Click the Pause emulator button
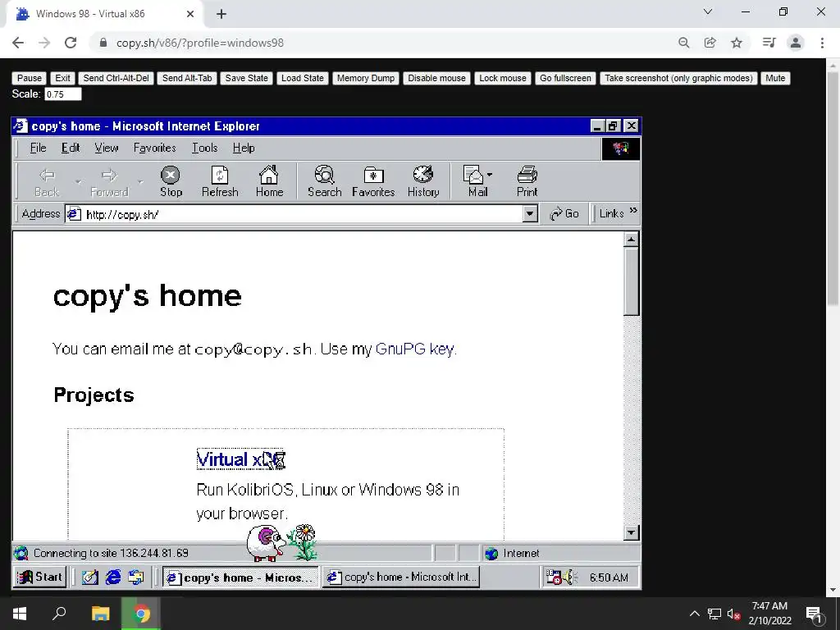This screenshot has width=840, height=630. 29,78
